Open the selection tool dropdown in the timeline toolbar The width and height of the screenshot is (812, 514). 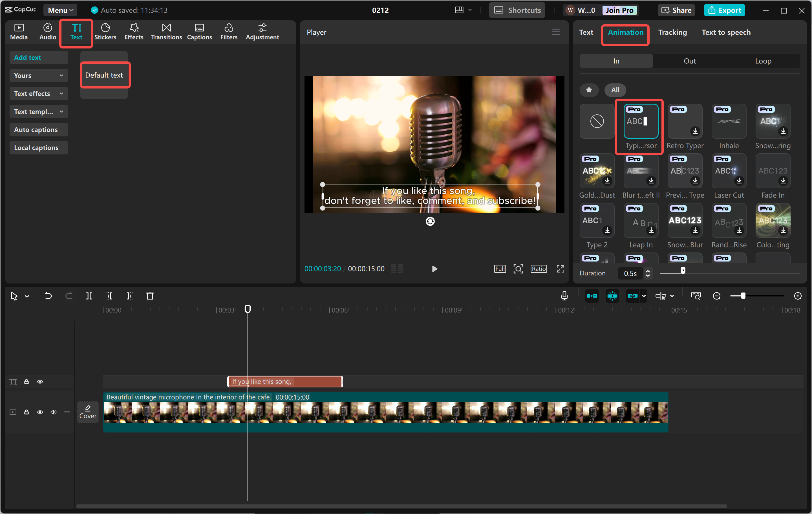(27, 296)
